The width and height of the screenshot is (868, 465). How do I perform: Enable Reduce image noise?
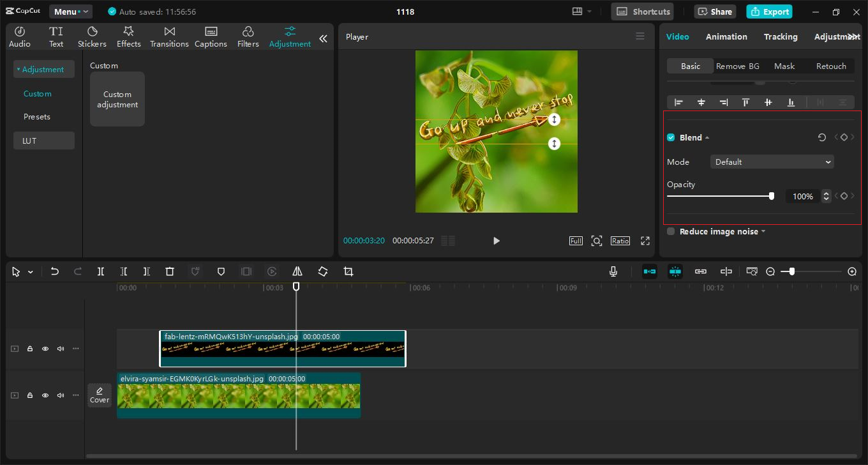coord(670,231)
